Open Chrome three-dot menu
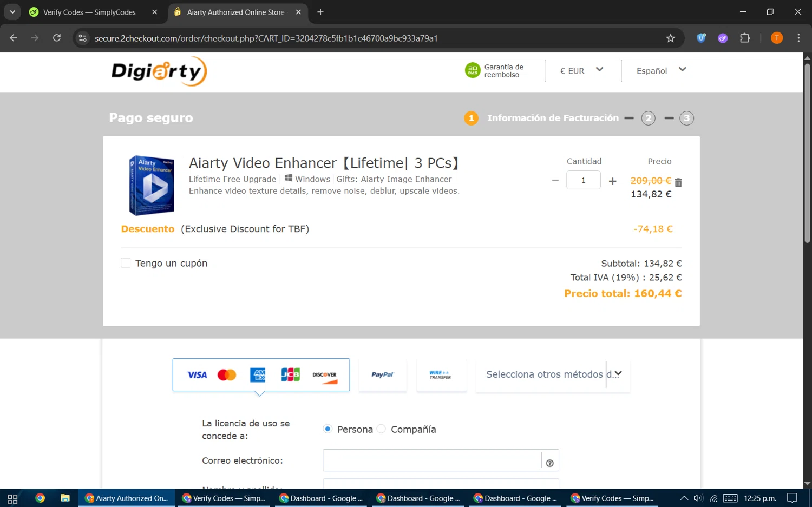Viewport: 812px width, 507px height. pyautogui.click(x=798, y=38)
